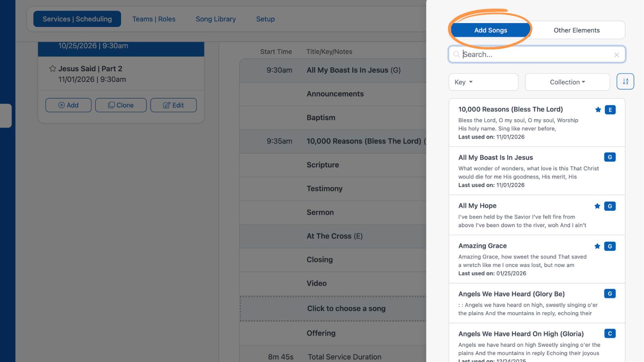The image size is (644, 362).
Task: Edit the selected service
Action: tap(173, 105)
